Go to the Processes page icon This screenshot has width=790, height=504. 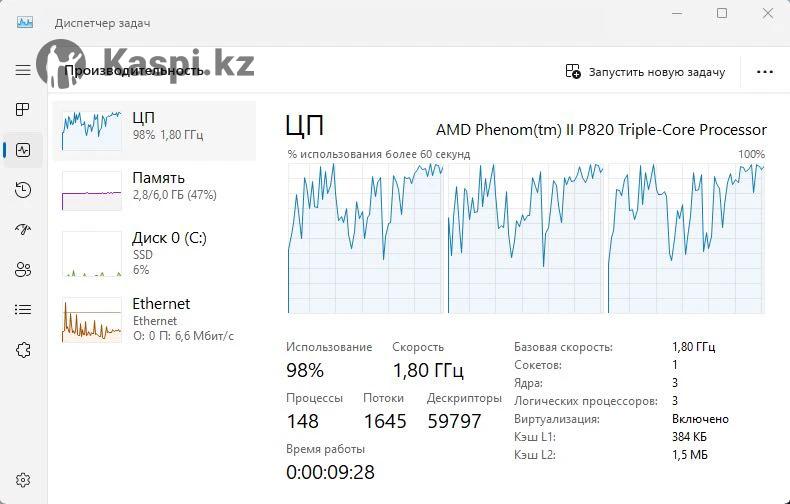23,110
